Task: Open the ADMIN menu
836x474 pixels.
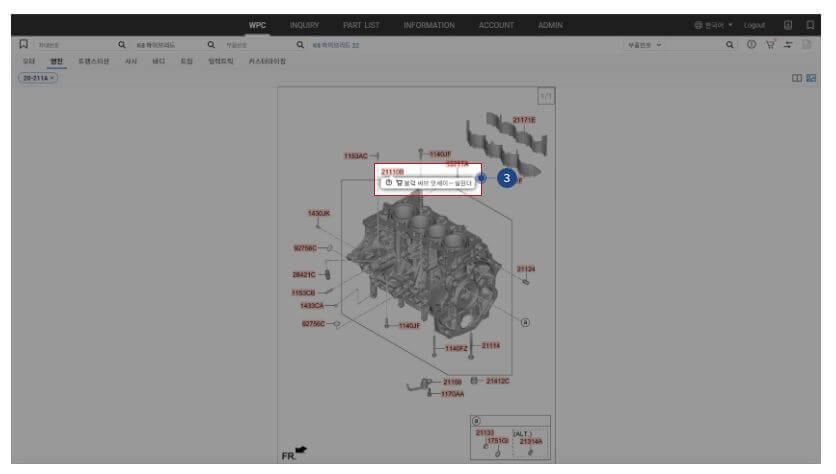Action: point(550,25)
